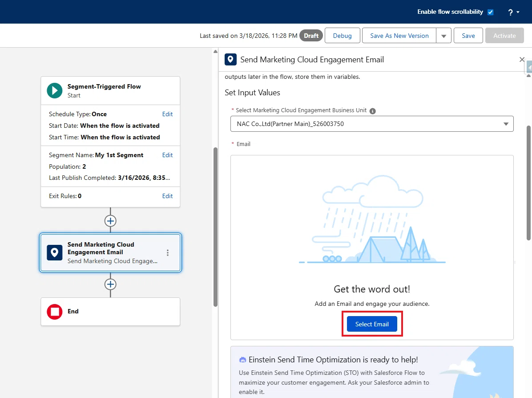Add element before the End node
Image resolution: width=532 pixels, height=398 pixels.
pyautogui.click(x=110, y=284)
